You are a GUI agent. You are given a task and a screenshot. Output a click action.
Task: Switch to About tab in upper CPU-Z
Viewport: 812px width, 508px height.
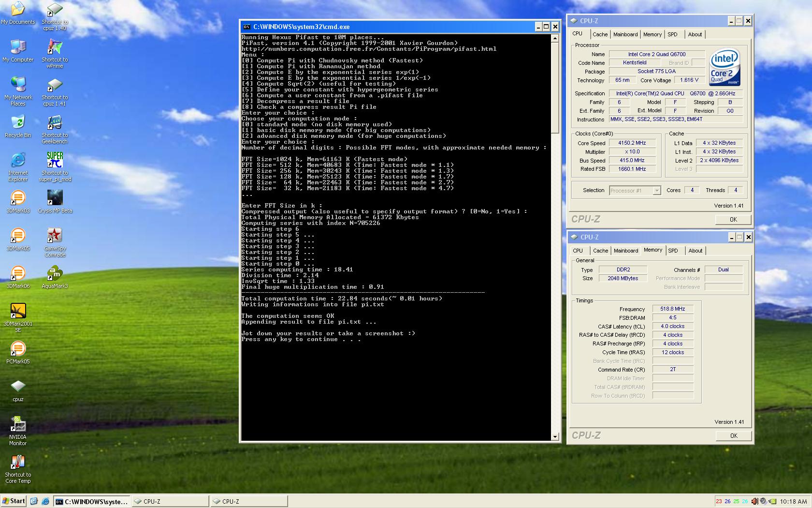tap(695, 34)
